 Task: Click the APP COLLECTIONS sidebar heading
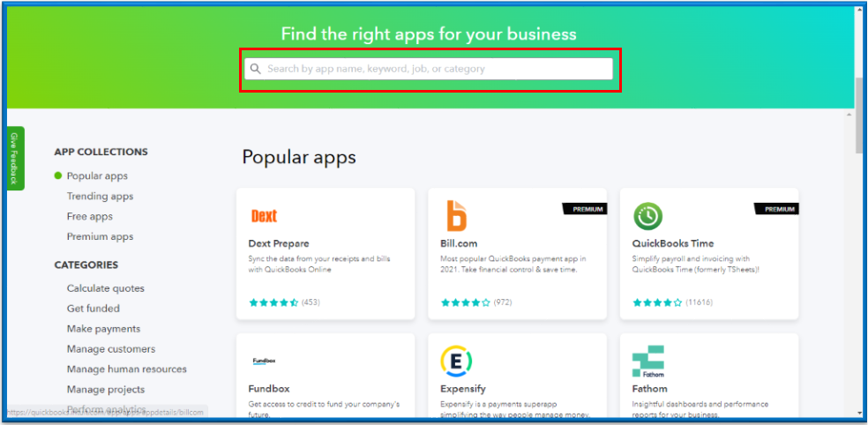[x=101, y=152]
